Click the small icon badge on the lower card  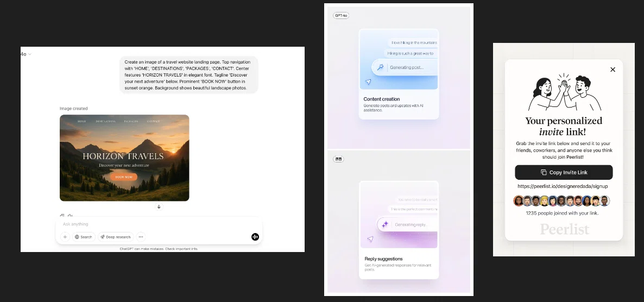point(338,159)
